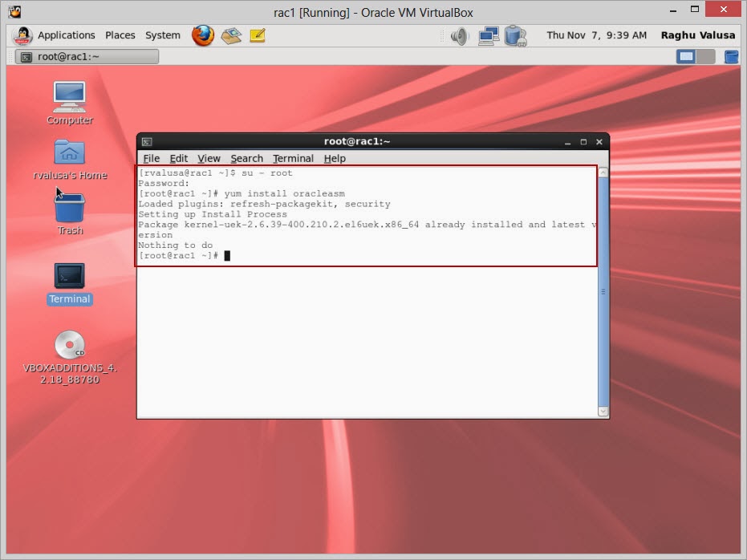
Task: Switch to the first workspace
Action: (x=686, y=57)
